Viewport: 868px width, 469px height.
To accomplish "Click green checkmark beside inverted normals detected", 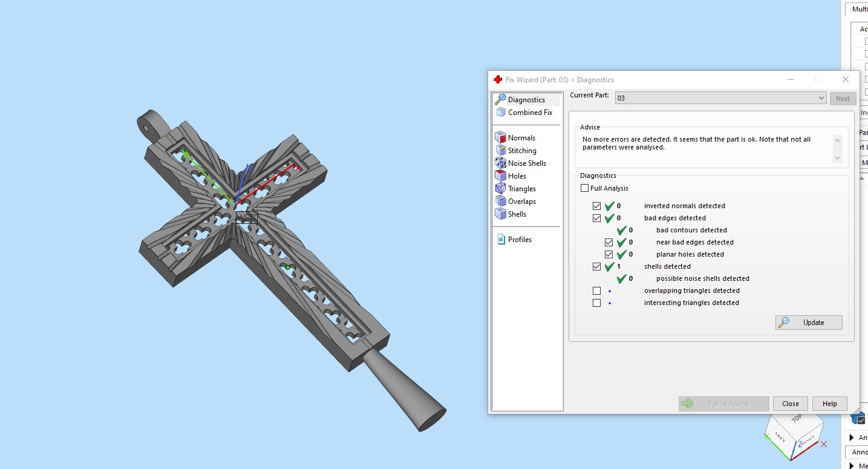I will tap(610, 206).
